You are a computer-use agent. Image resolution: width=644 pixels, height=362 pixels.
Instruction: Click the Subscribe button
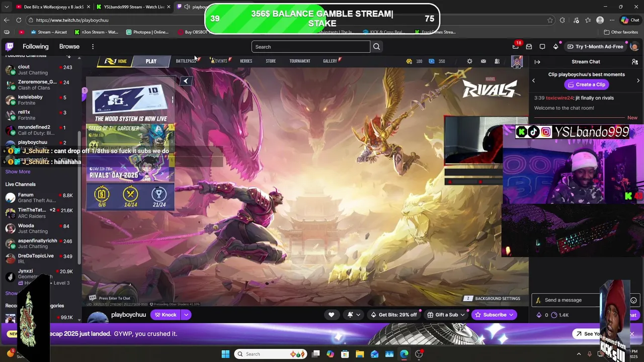(495, 315)
